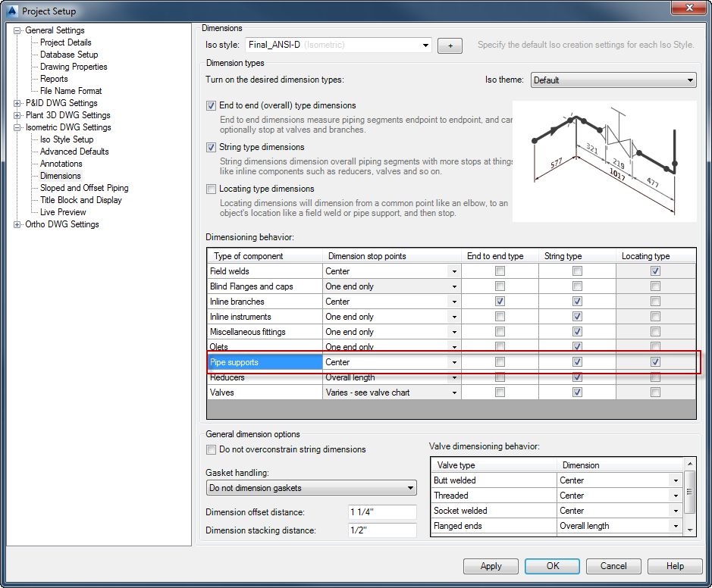Open Pipe supports stop points dropdown
Viewport: 712px width, 588px height.
click(x=454, y=362)
